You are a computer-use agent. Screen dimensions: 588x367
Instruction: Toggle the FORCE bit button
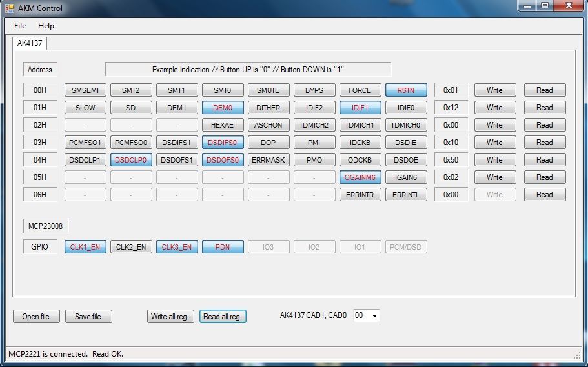(360, 90)
